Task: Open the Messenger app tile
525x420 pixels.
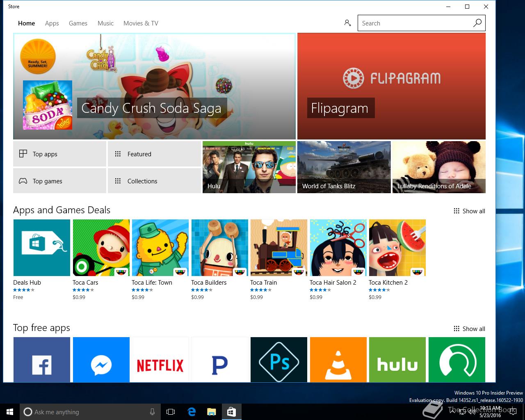Action: coord(101,360)
